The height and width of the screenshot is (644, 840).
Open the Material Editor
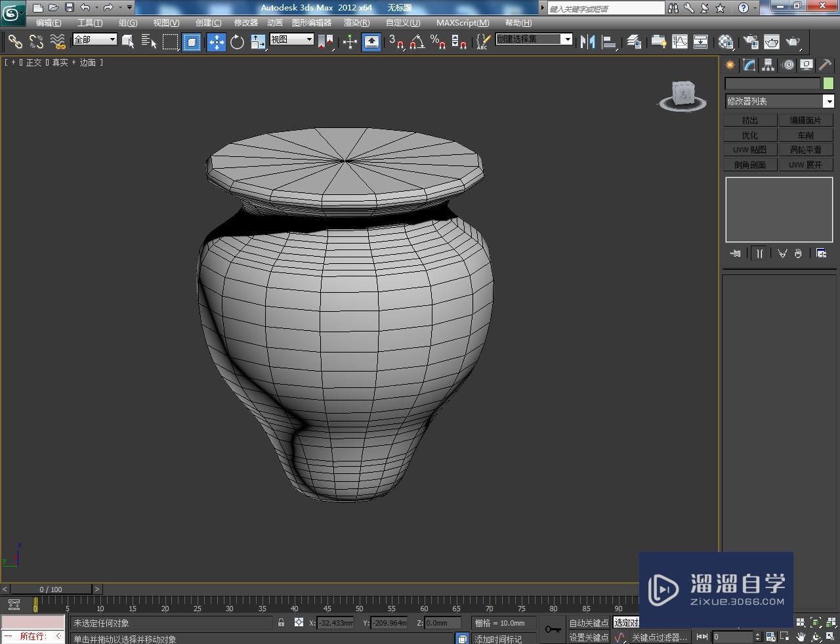725,42
